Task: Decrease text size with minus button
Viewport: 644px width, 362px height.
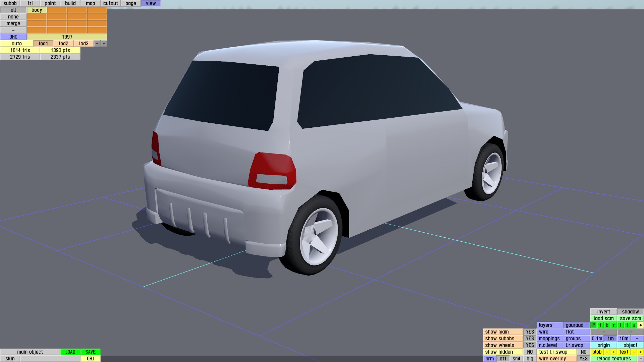Action: click(x=634, y=352)
